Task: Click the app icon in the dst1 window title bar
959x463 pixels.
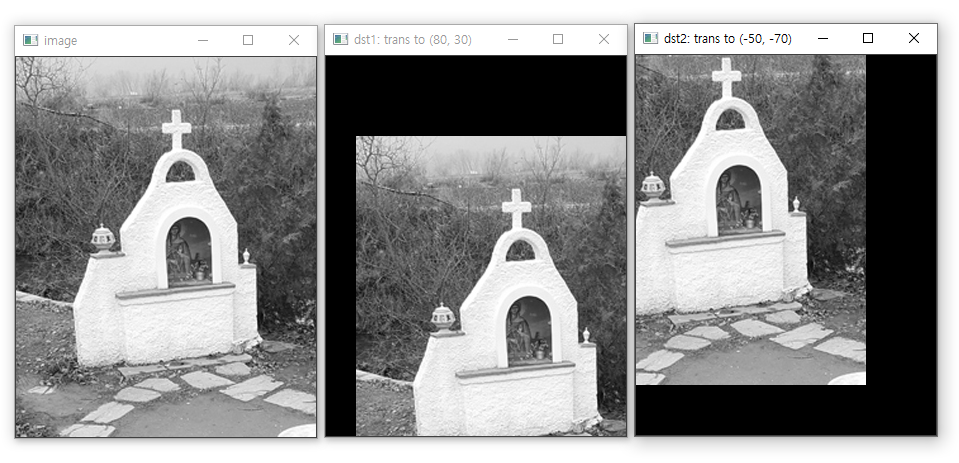Action: pos(340,39)
